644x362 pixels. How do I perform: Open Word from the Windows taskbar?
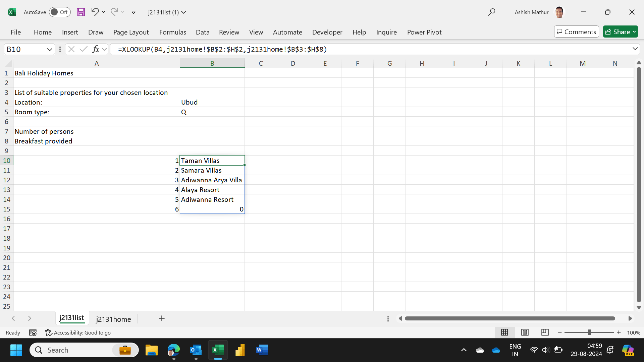pyautogui.click(x=262, y=350)
